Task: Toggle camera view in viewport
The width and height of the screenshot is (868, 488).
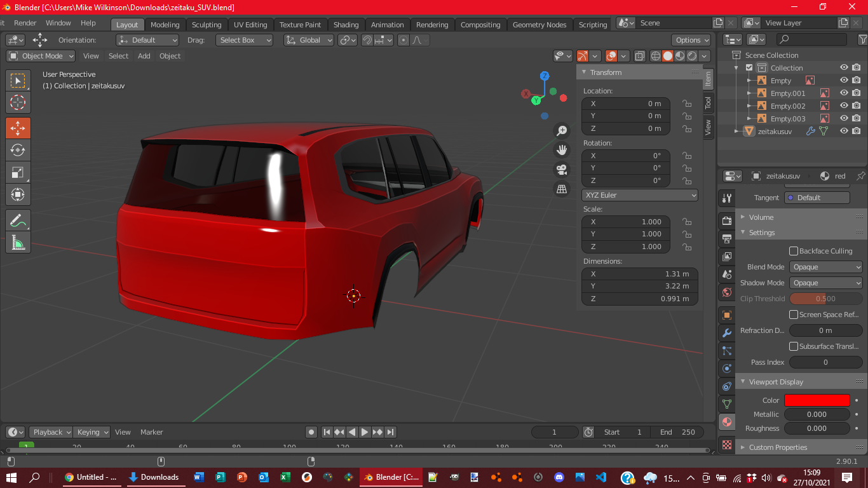Action: coord(562,170)
